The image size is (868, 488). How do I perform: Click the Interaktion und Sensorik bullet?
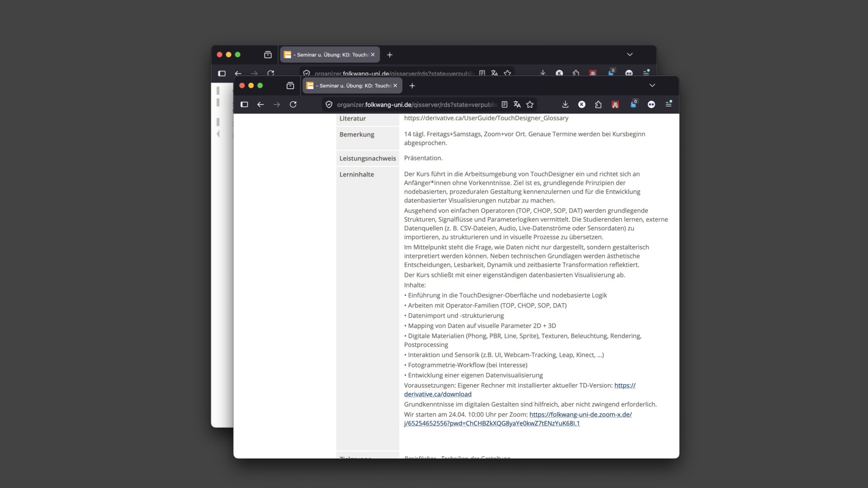point(504,355)
